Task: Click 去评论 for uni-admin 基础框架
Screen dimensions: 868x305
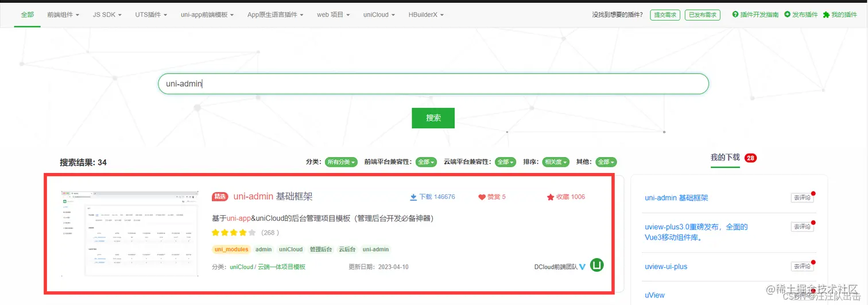Action: tap(802, 198)
